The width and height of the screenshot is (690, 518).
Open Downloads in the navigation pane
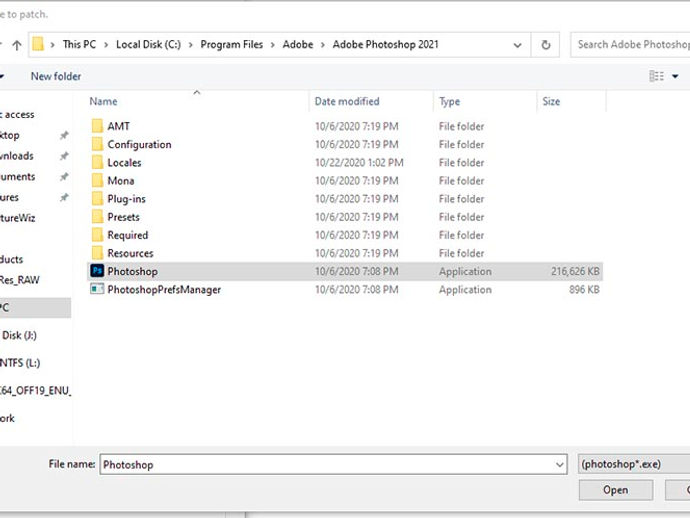click(x=17, y=156)
